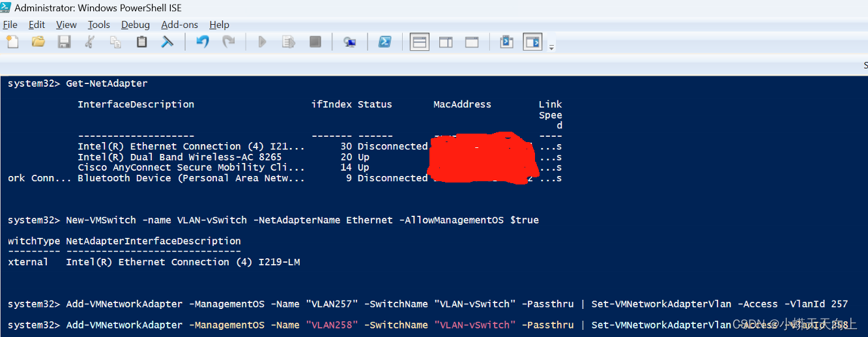Paste clipboard using the Paste icon
The height and width of the screenshot is (337, 868).
pyautogui.click(x=141, y=42)
